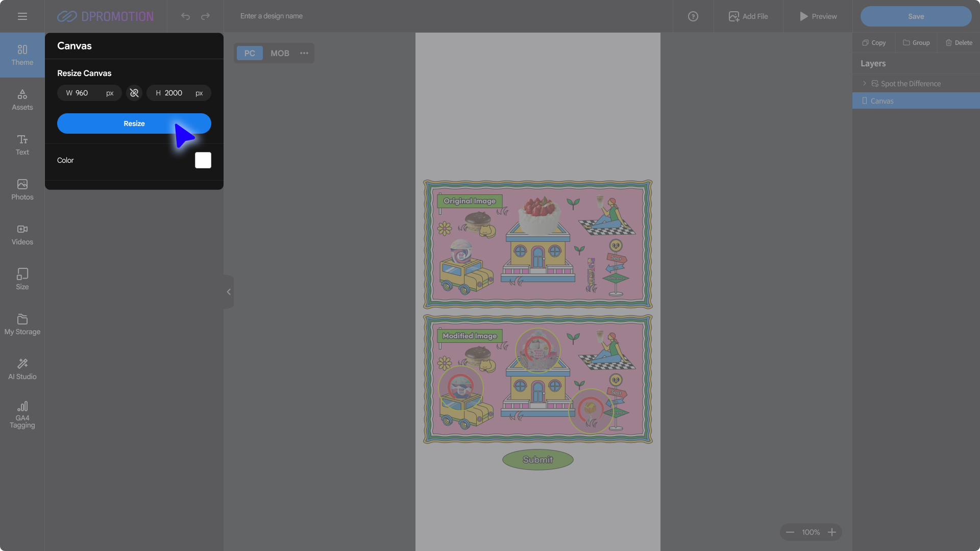This screenshot has width=980, height=551.
Task: Click the redo arrow icon
Action: (205, 16)
